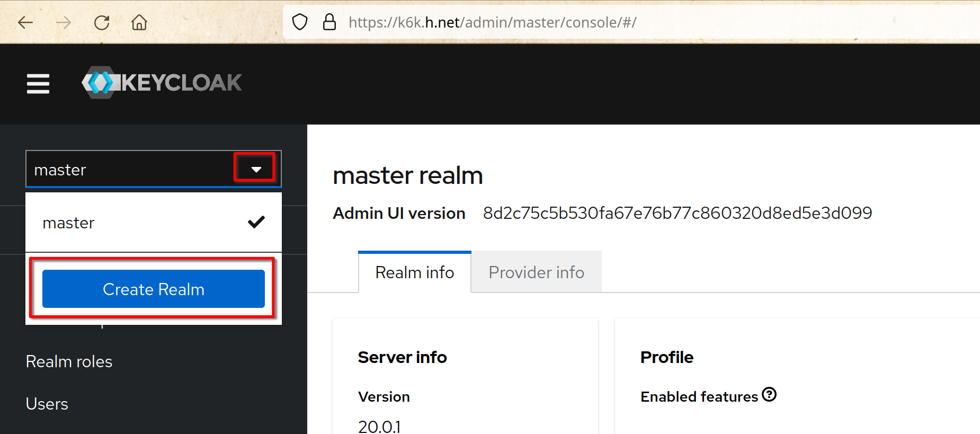Click the browser forward arrow

[64, 22]
